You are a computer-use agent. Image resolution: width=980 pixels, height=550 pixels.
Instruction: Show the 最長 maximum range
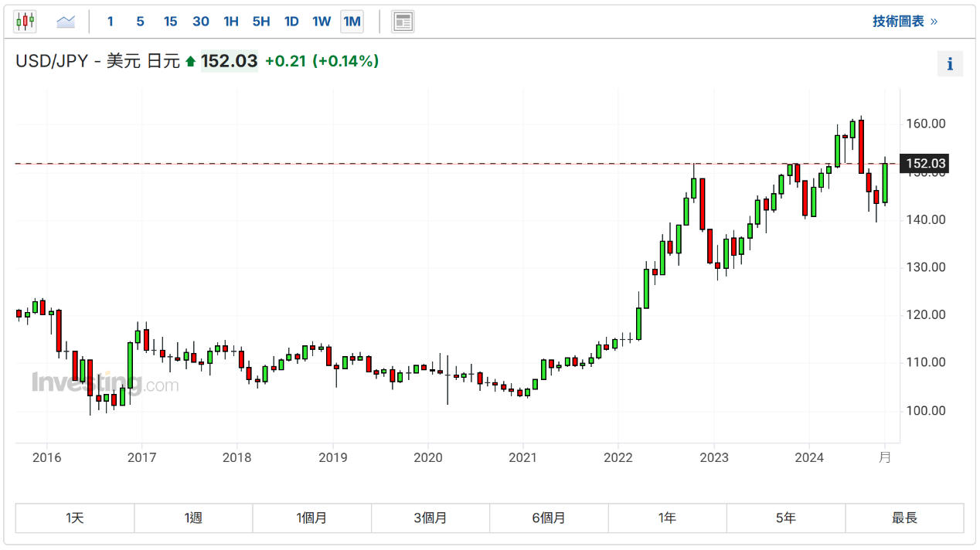904,518
